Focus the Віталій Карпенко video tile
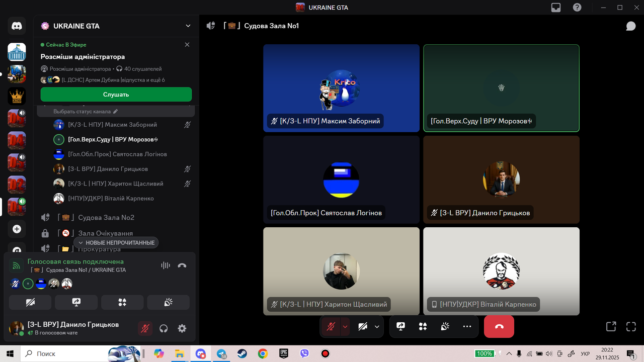 pos(501,271)
